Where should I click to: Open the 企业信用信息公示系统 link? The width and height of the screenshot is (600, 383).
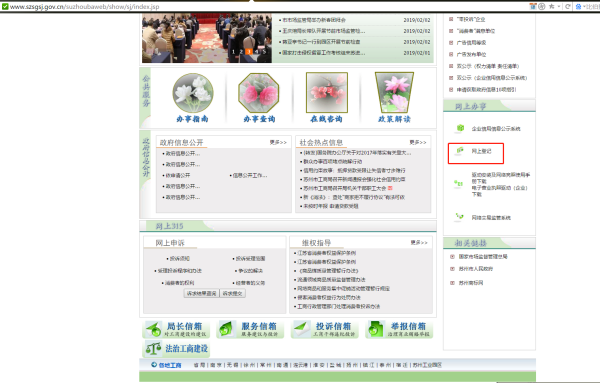[x=496, y=129]
